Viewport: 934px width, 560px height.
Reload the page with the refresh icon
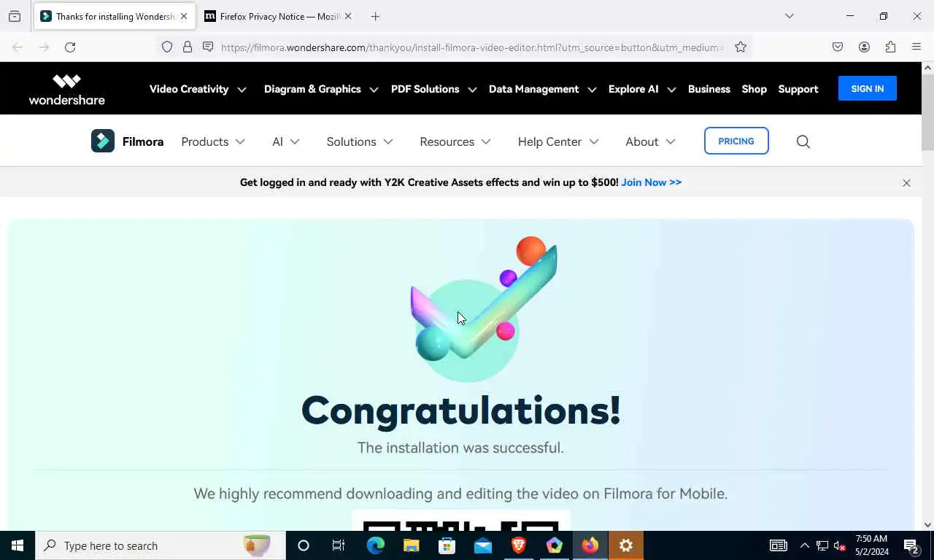coord(70,47)
